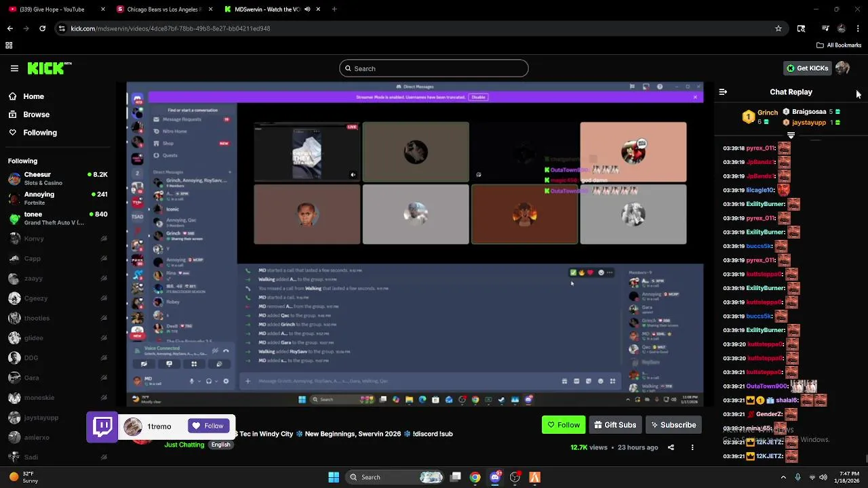Reload the page

(x=42, y=28)
